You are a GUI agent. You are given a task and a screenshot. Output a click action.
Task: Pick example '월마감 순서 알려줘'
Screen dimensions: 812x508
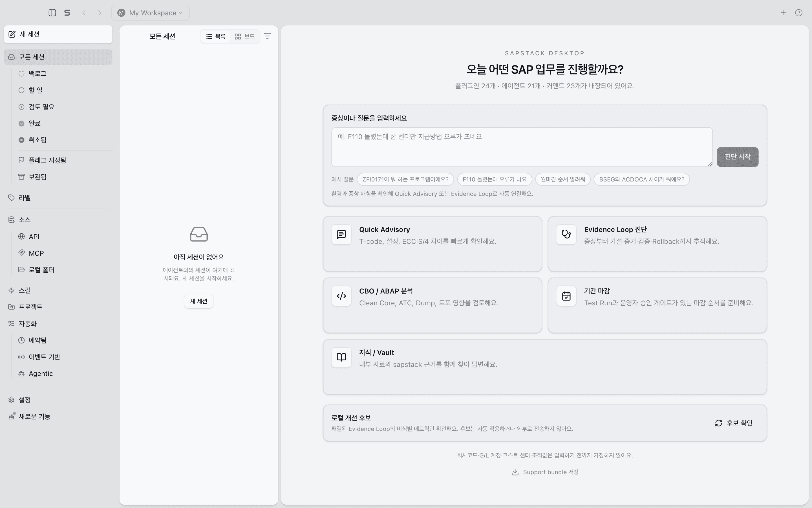coord(563,179)
